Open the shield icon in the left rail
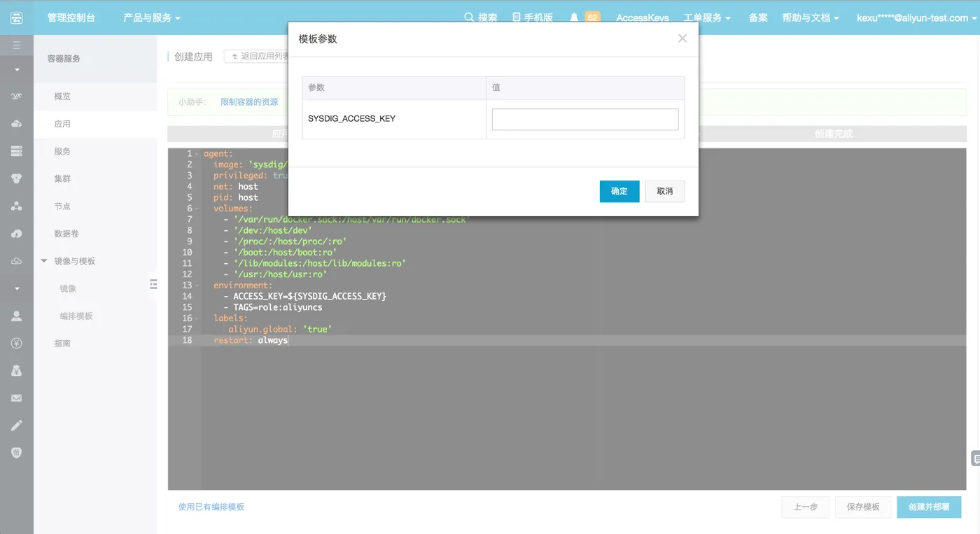The height and width of the screenshot is (534, 980). pyautogui.click(x=17, y=453)
